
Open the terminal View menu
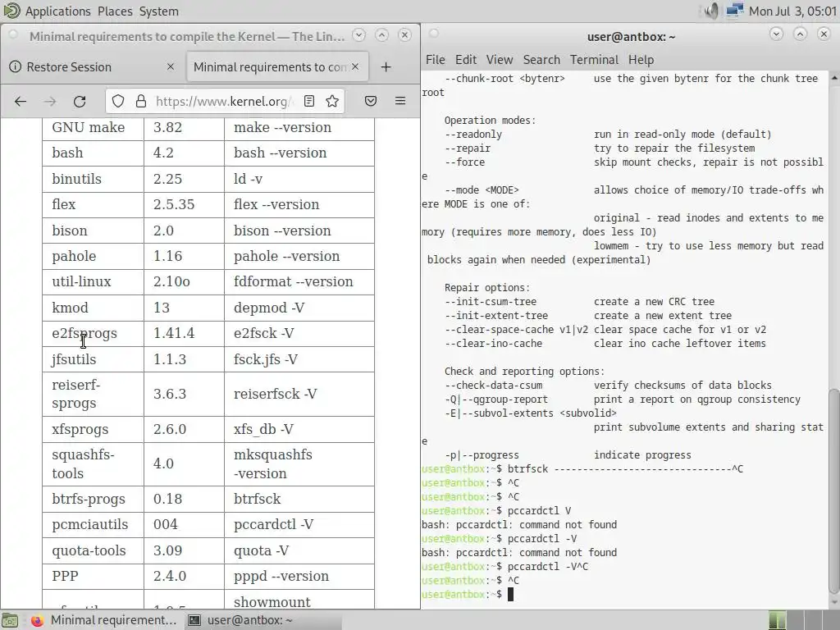pos(500,60)
